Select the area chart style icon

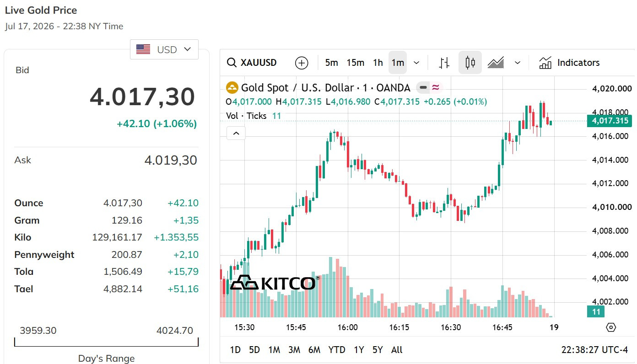point(496,63)
